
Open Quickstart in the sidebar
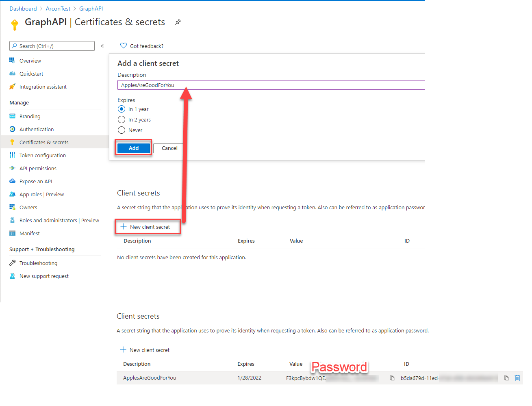(x=31, y=74)
